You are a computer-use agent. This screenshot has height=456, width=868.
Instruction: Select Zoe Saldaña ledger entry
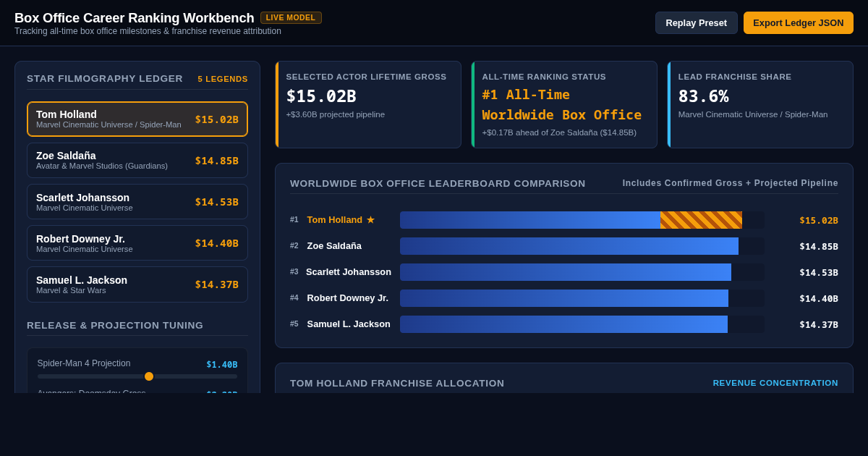(x=137, y=160)
